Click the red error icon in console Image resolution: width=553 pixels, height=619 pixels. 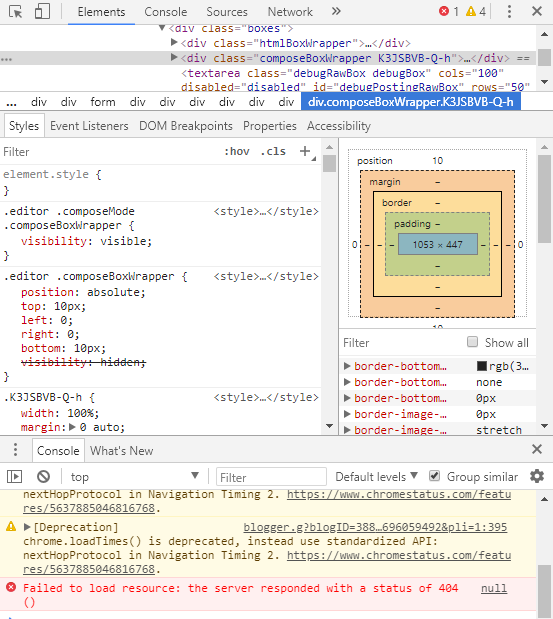[x=11, y=587]
